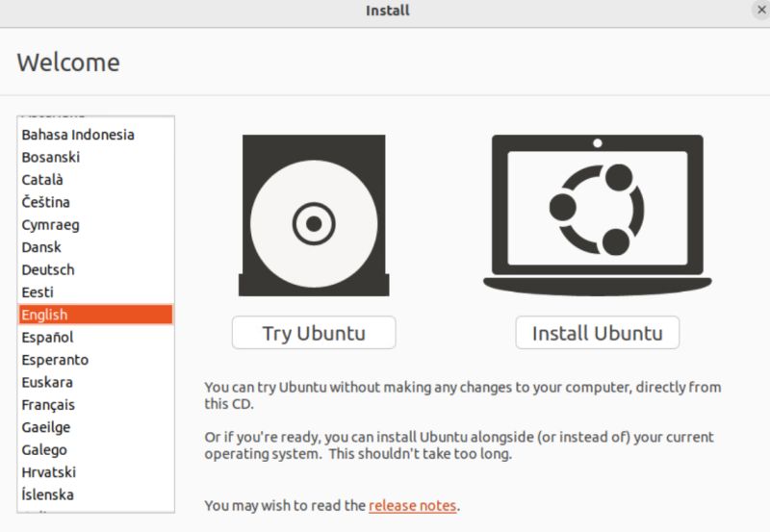Choose Español from language list
This screenshot has width=770, height=532.
tap(95, 337)
